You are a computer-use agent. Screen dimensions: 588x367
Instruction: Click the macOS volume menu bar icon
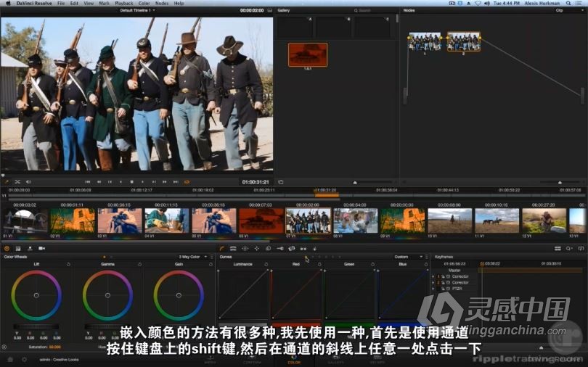(487, 3)
